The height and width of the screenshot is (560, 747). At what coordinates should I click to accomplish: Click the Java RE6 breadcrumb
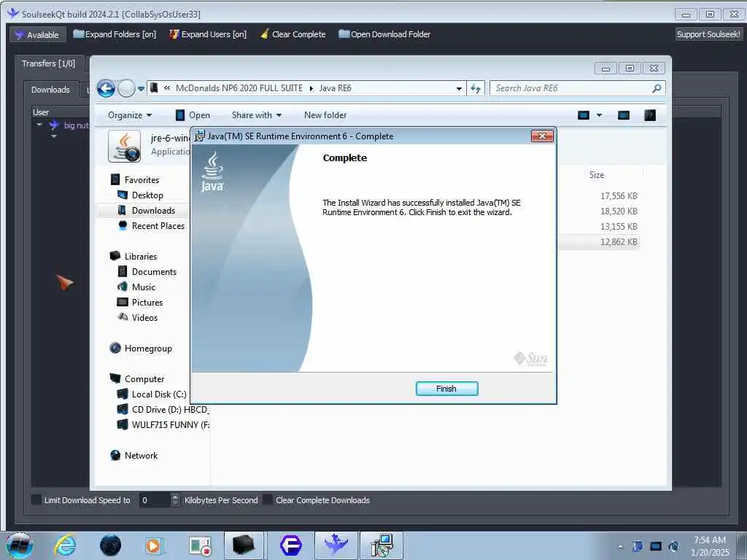[x=335, y=88]
